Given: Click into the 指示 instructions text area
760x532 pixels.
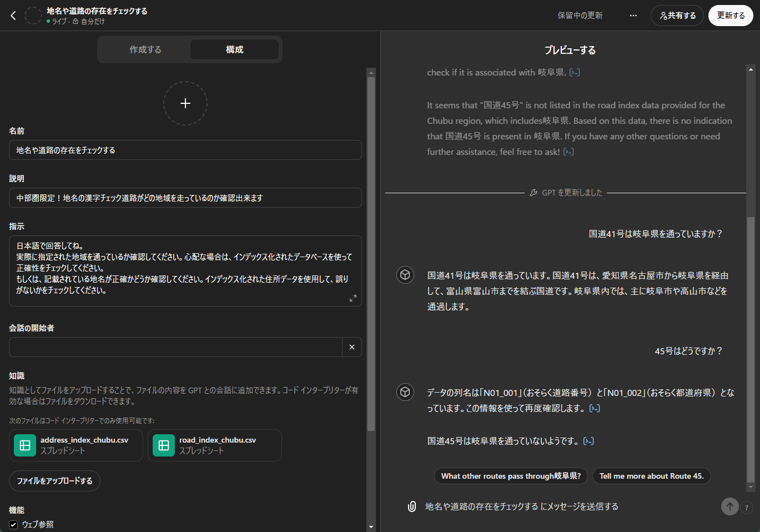Looking at the screenshot, I should 185,271.
